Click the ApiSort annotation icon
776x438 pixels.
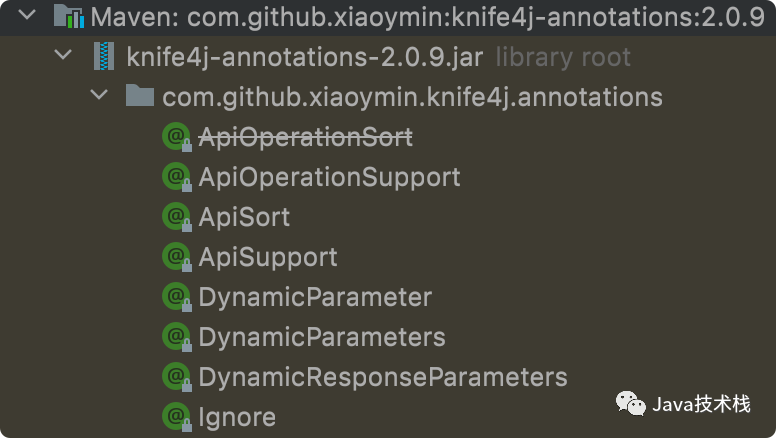176,217
